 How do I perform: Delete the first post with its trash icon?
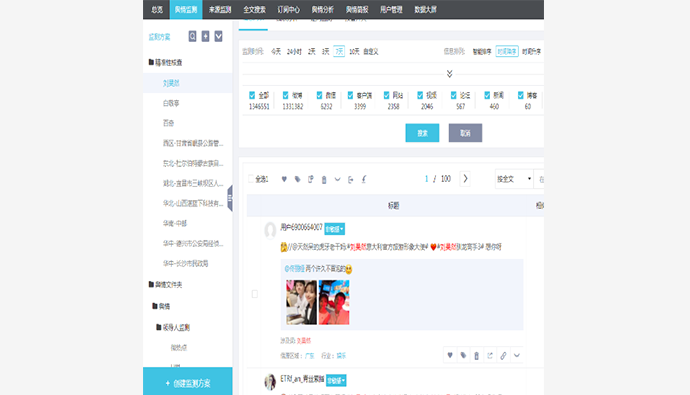pos(476,356)
